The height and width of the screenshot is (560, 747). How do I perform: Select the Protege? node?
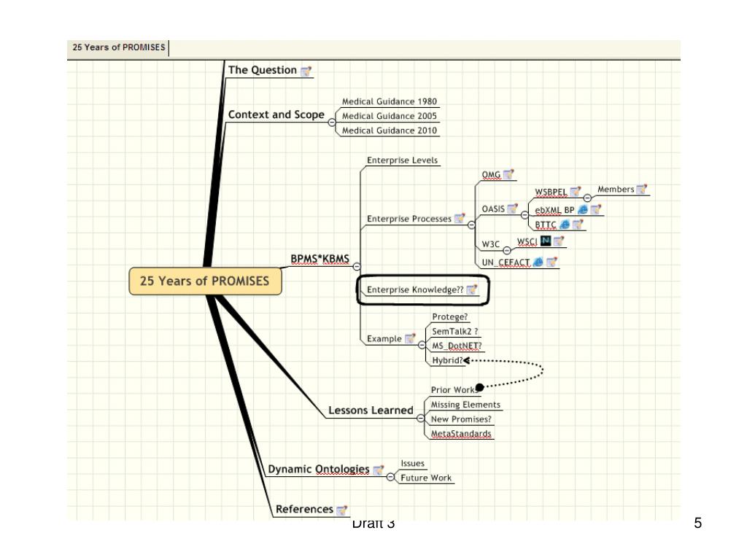coord(449,317)
